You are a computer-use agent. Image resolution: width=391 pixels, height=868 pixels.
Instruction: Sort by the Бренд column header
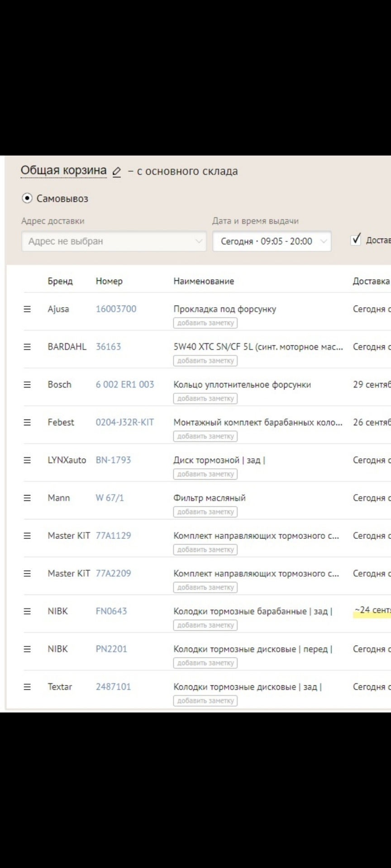click(x=60, y=281)
